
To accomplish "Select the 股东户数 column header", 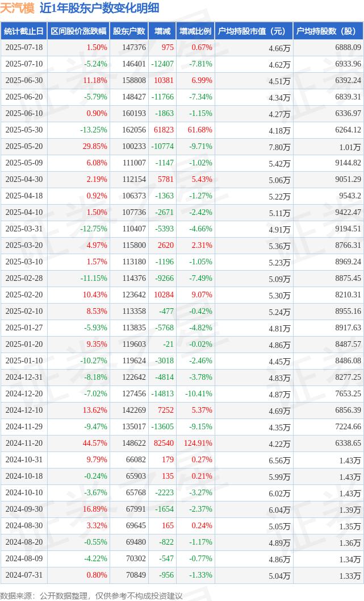I will click(x=129, y=31).
